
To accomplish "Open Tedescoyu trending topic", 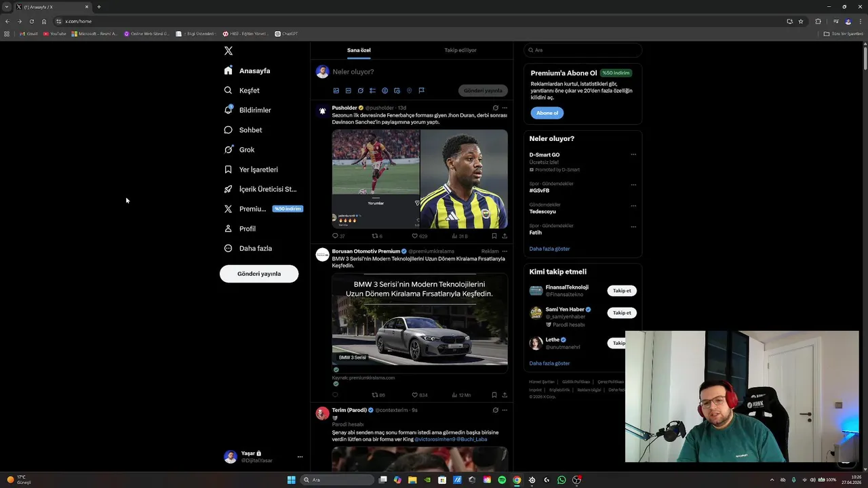I will (x=542, y=211).
